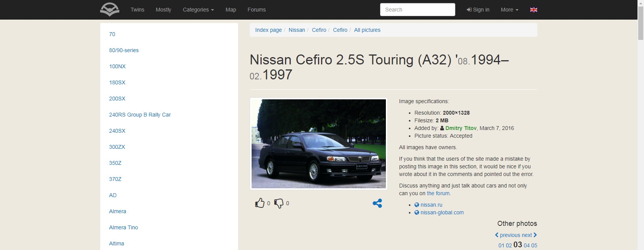Click the globe icon beside nissan.ru

click(x=417, y=205)
